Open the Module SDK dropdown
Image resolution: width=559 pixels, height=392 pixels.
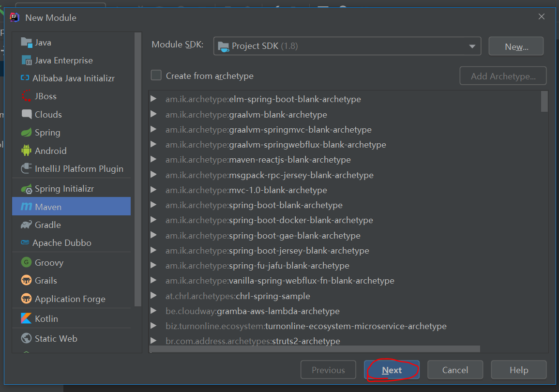pos(347,46)
